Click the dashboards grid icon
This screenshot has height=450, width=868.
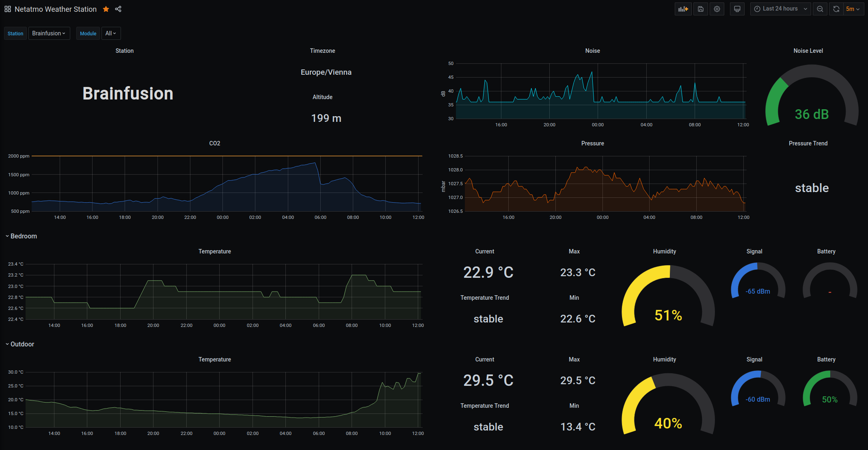pyautogui.click(x=8, y=9)
